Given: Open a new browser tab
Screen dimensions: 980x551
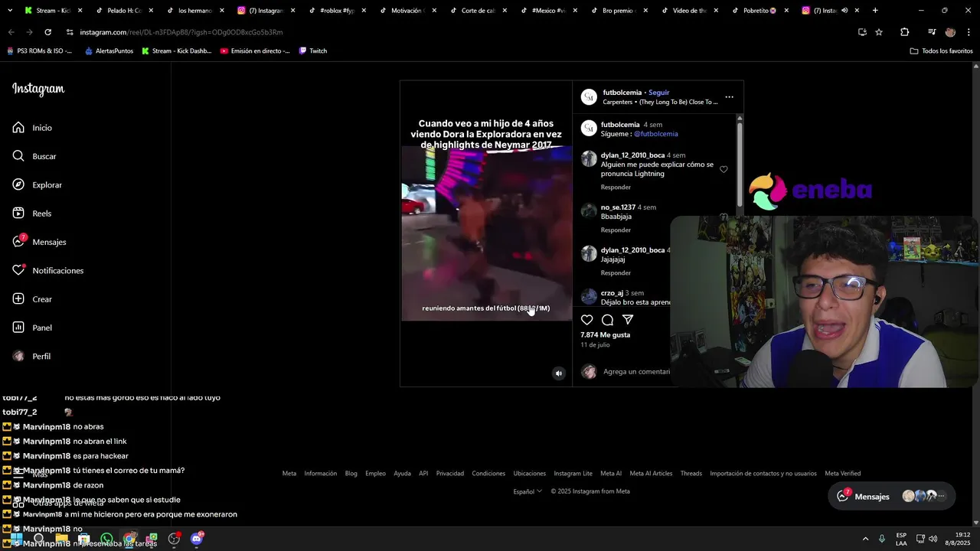Looking at the screenshot, I should (875, 11).
